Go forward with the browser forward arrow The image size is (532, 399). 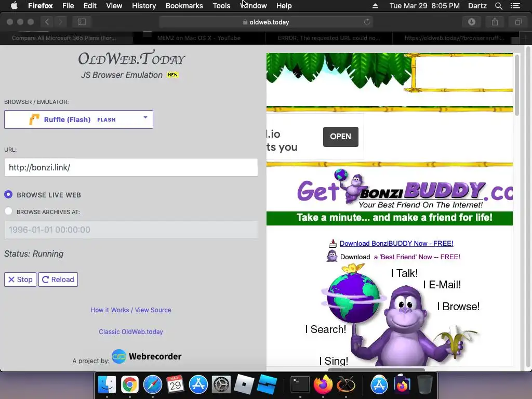click(60, 22)
